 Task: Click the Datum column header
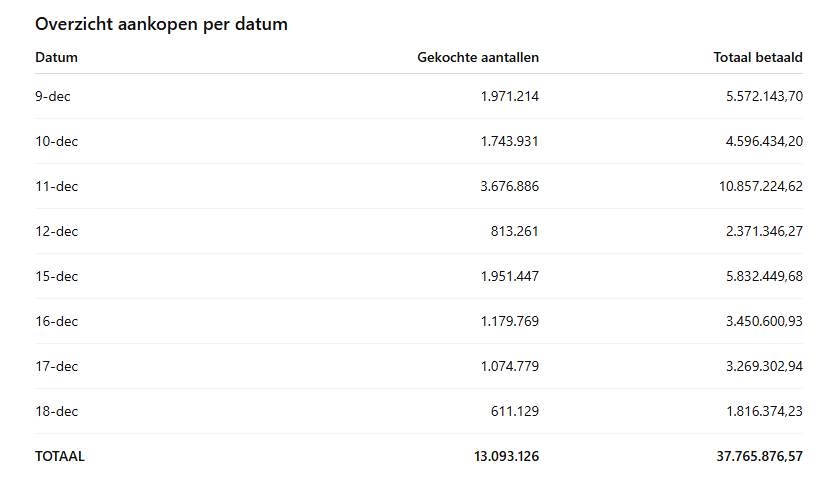click(x=56, y=57)
